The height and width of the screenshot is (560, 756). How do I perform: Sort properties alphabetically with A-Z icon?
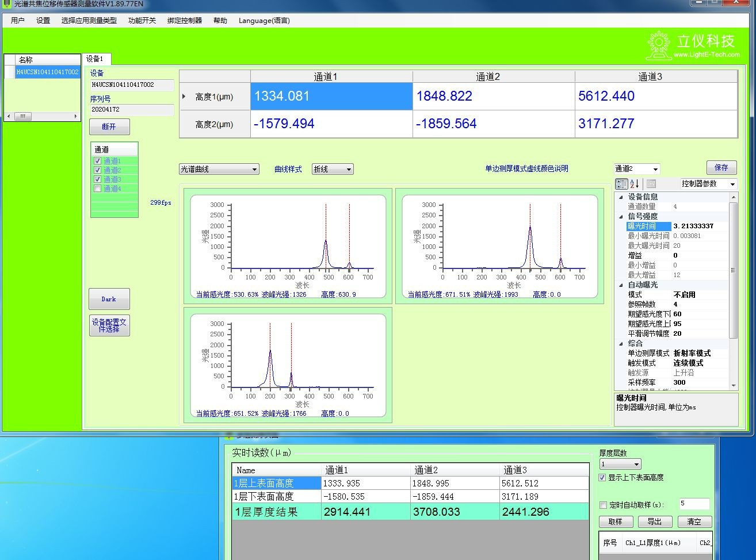(x=635, y=184)
